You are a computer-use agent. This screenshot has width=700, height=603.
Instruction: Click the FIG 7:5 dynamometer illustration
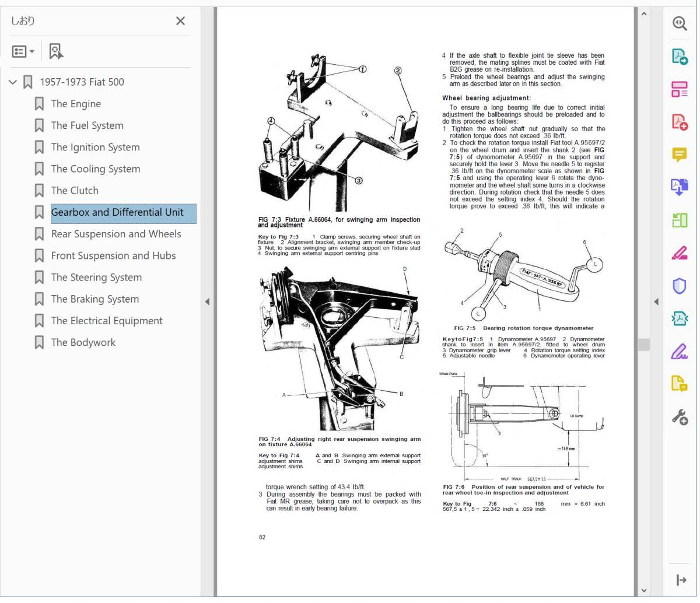click(523, 273)
